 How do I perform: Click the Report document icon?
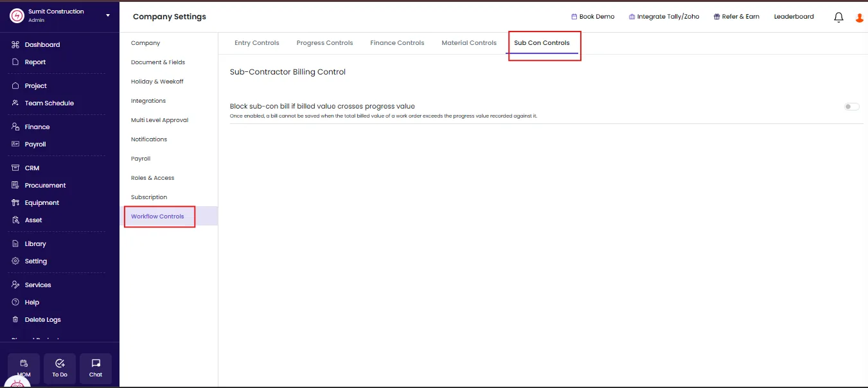click(15, 62)
